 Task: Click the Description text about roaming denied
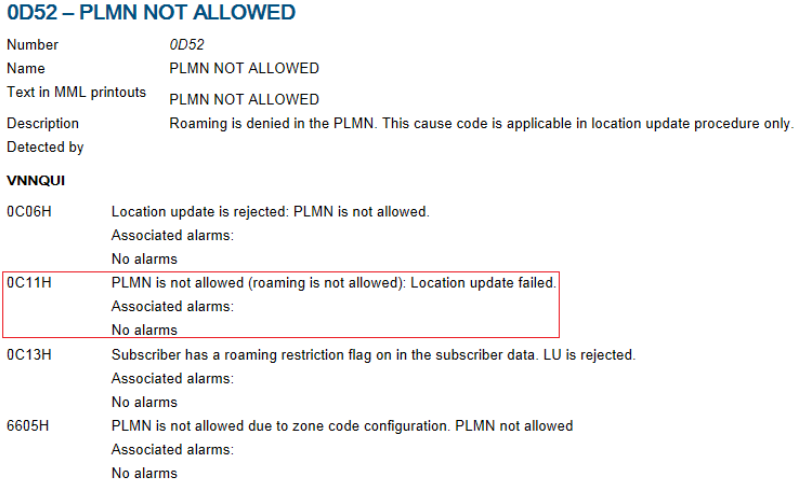coord(481,123)
